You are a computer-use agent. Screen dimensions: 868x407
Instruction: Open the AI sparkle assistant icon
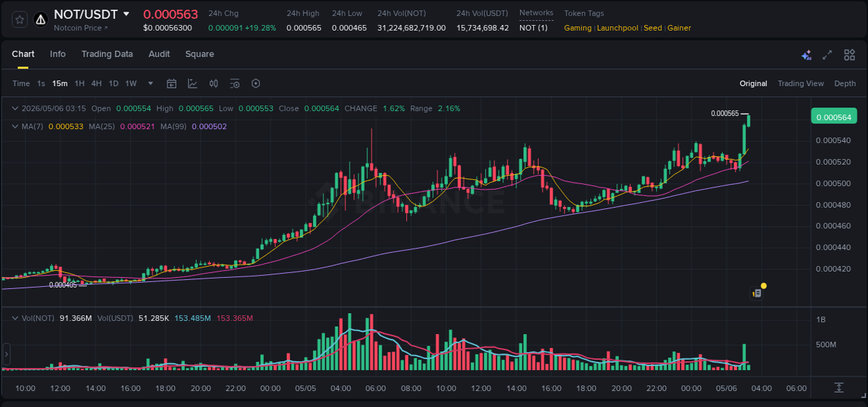point(806,55)
